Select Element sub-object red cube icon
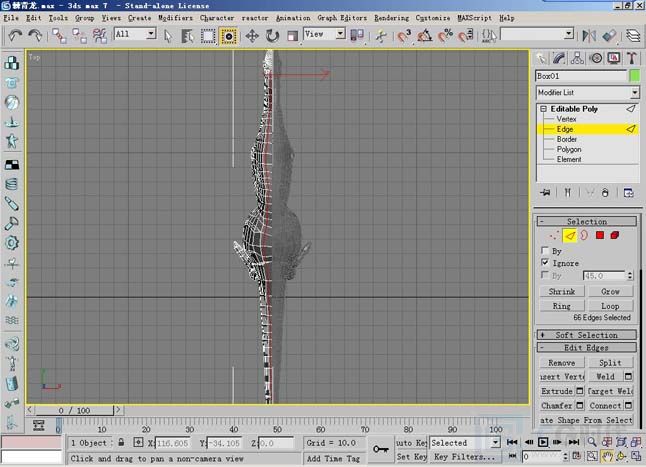 click(615, 236)
